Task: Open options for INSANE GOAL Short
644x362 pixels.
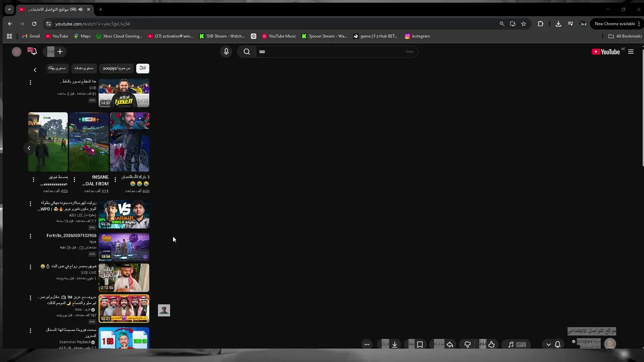Action: pos(74,179)
